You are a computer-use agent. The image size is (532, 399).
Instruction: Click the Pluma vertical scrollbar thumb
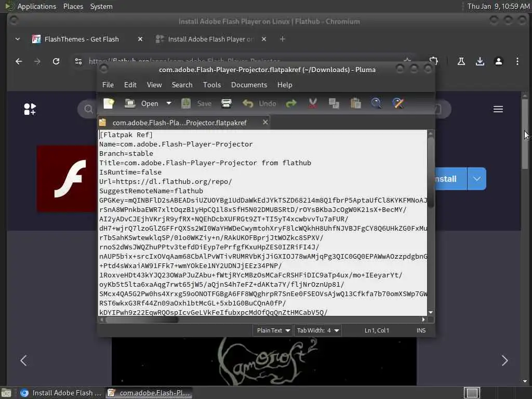(x=431, y=173)
